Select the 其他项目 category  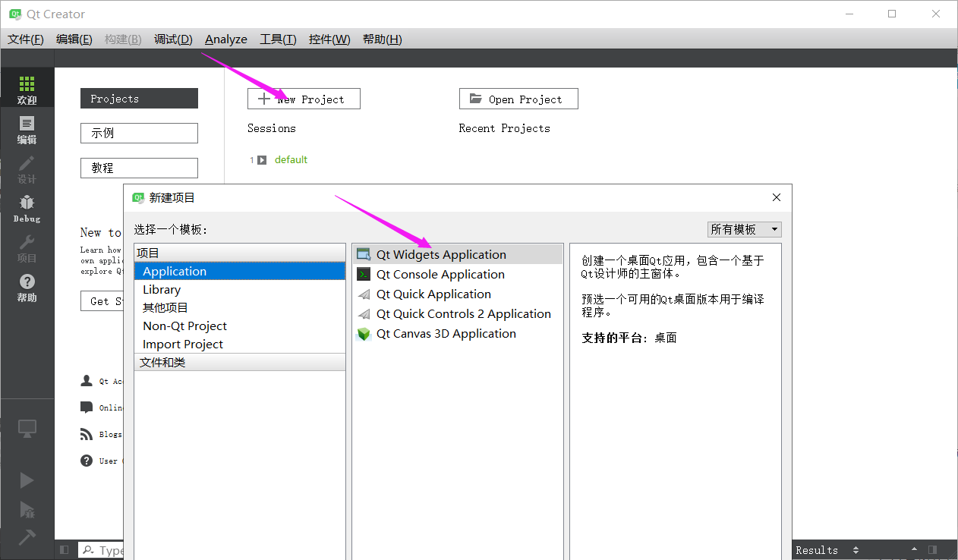(x=240, y=307)
